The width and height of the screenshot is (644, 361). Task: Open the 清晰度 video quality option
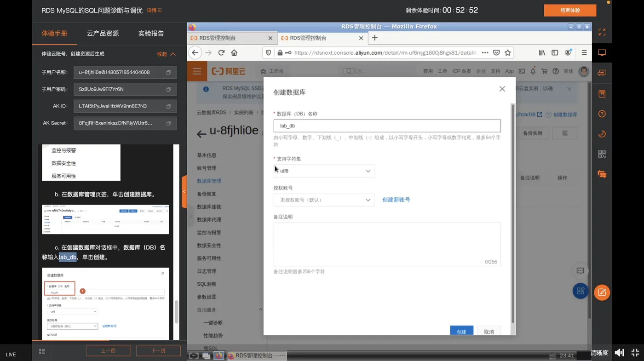click(599, 353)
